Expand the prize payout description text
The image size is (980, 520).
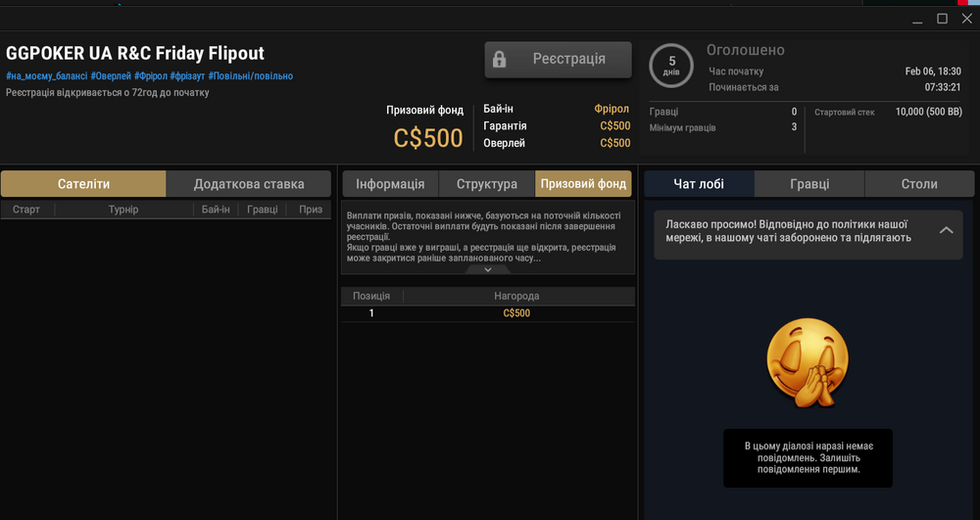[487, 269]
